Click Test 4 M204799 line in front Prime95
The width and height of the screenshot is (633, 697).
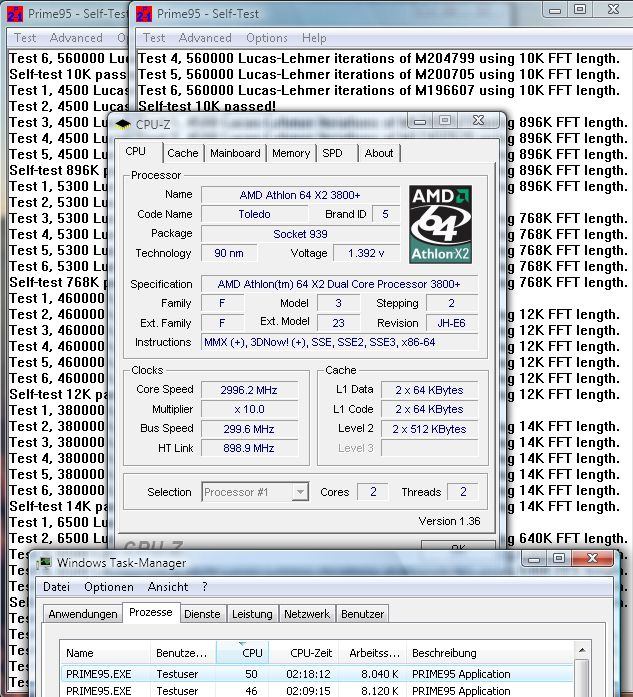(379, 58)
